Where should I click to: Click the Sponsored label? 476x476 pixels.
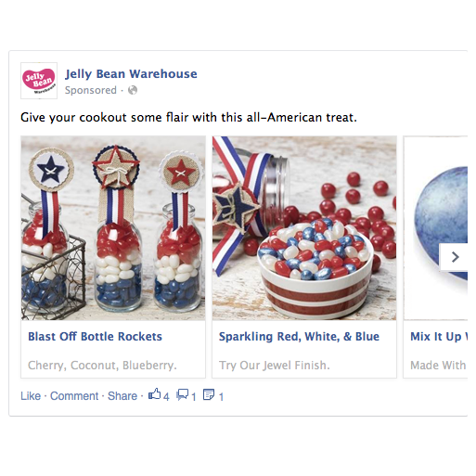91,90
